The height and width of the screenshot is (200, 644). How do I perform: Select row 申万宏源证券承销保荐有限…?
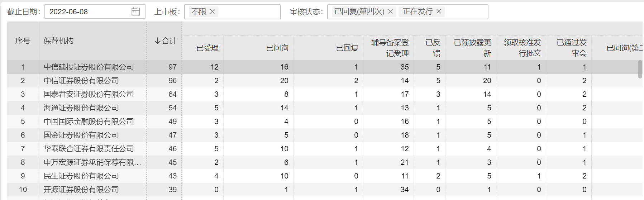click(x=325, y=162)
